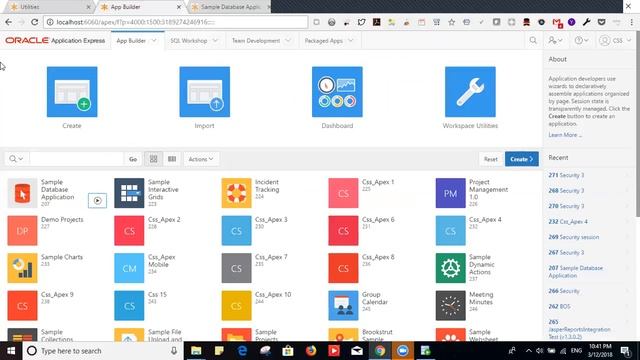Viewport: 640px width, 360px height.
Task: Open Css_Apex Mobile CM icon
Action: pos(129,268)
